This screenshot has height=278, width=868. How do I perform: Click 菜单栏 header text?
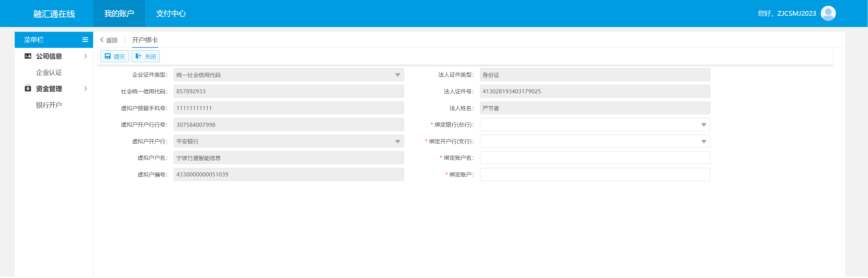34,40
